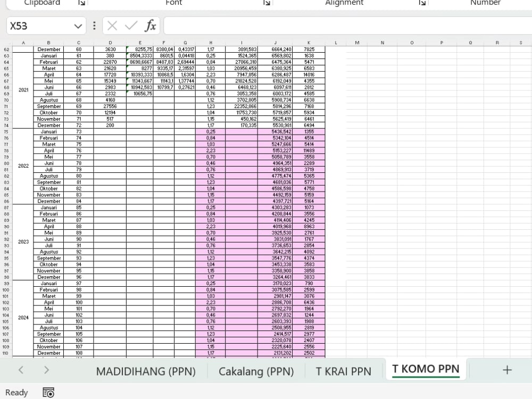
Task: Select column H header
Action: pos(211,43)
